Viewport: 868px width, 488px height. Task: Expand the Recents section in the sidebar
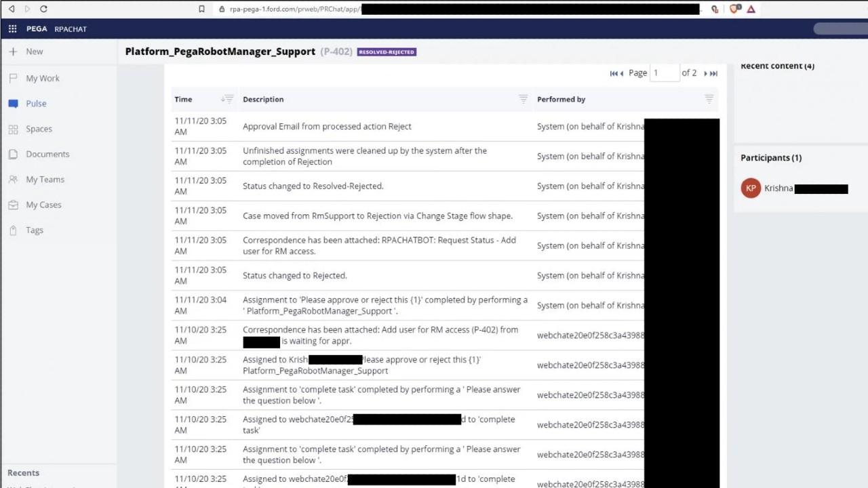click(x=24, y=472)
